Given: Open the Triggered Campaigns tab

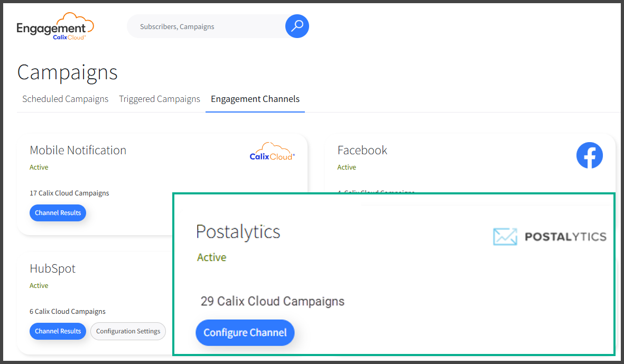Looking at the screenshot, I should pos(160,99).
